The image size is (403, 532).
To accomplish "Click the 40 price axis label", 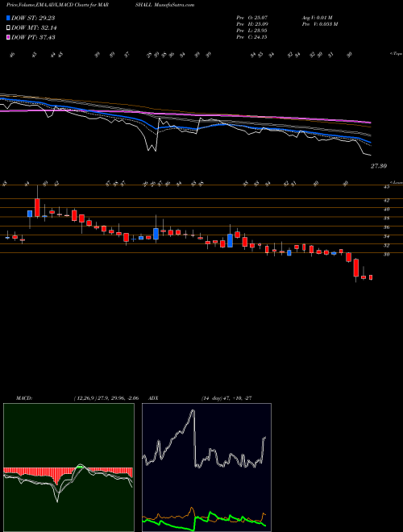I will point(386,210).
